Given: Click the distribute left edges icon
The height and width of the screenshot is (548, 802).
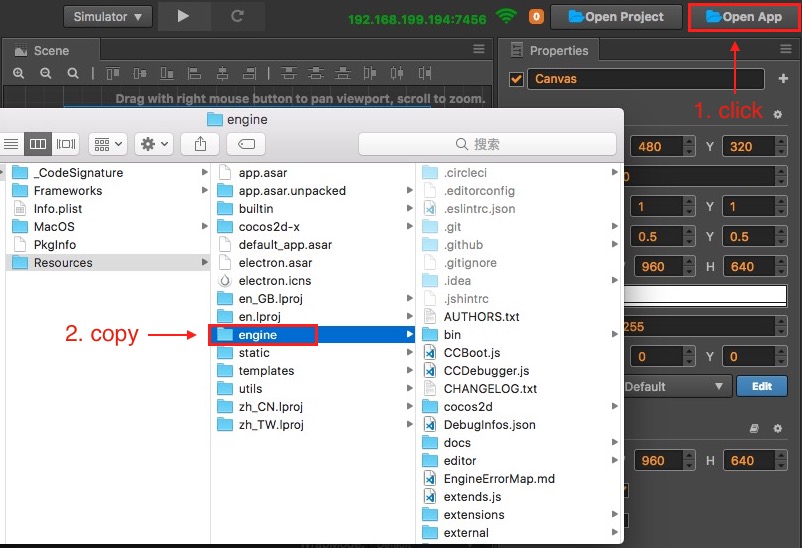Looking at the screenshot, I should tap(370, 74).
